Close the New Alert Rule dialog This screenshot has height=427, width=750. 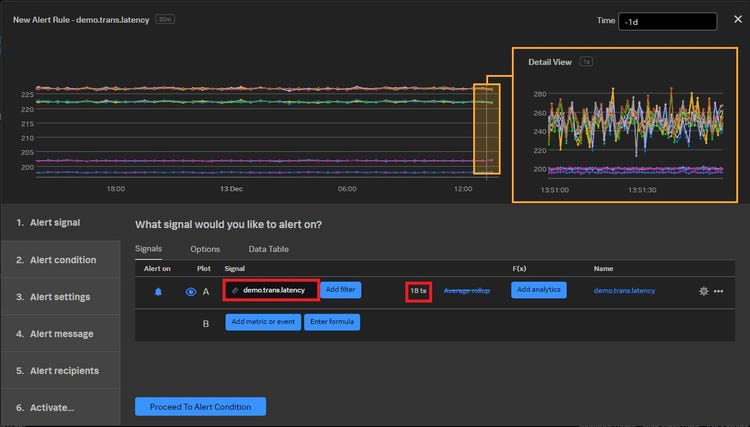[737, 19]
